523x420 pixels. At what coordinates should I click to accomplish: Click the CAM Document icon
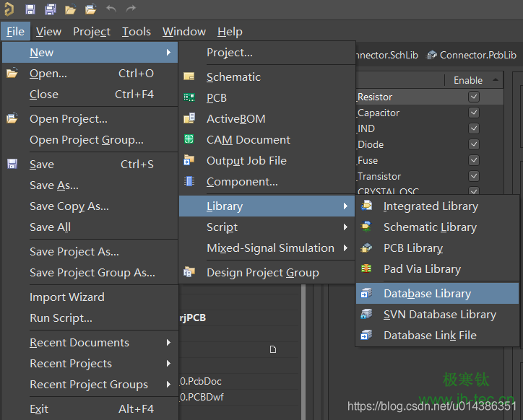tap(189, 139)
